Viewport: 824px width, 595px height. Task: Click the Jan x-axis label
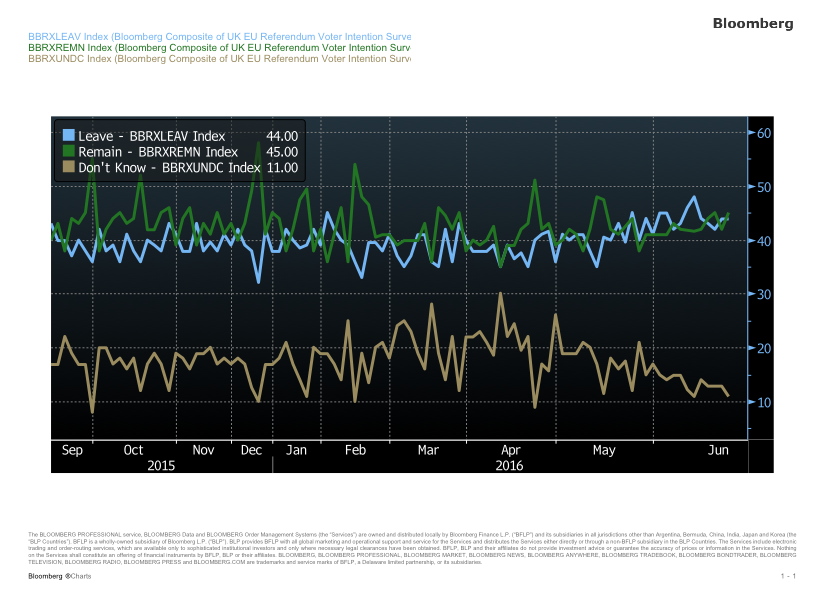296,450
